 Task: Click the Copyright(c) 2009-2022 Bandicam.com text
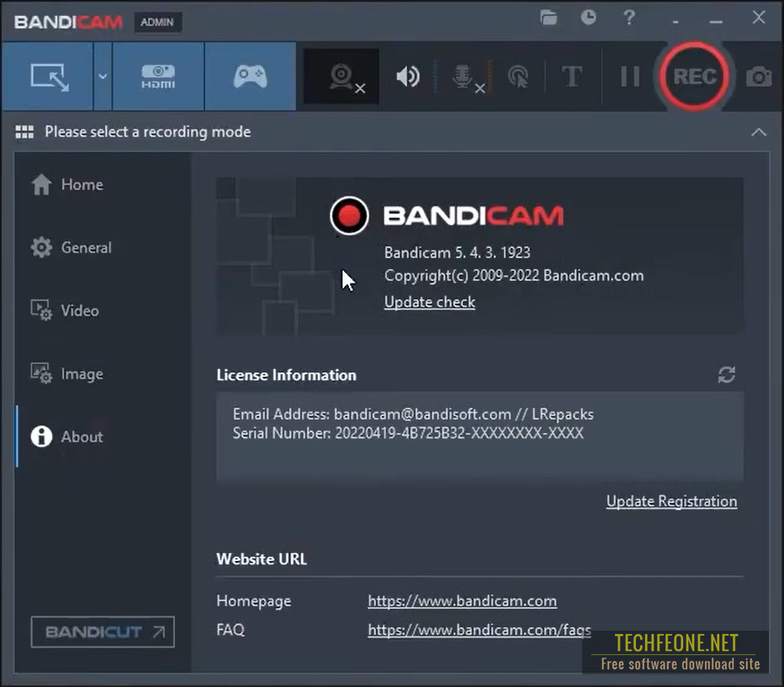click(x=513, y=275)
